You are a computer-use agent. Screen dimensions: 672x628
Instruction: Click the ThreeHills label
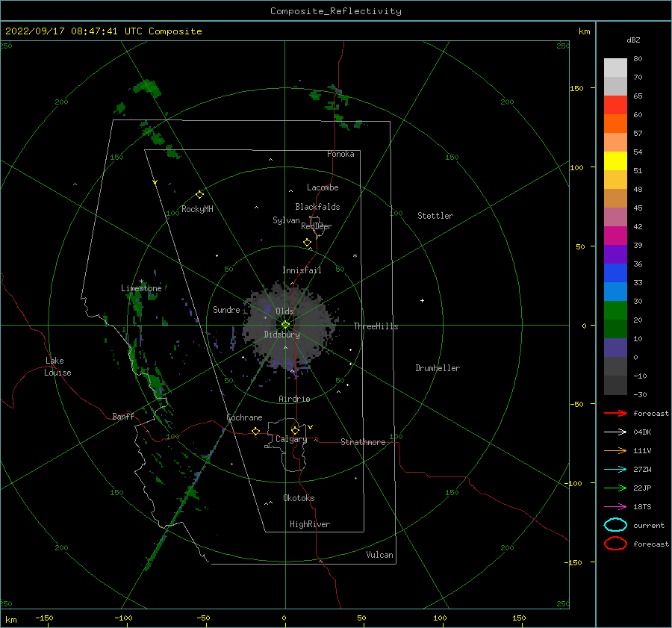376,326
